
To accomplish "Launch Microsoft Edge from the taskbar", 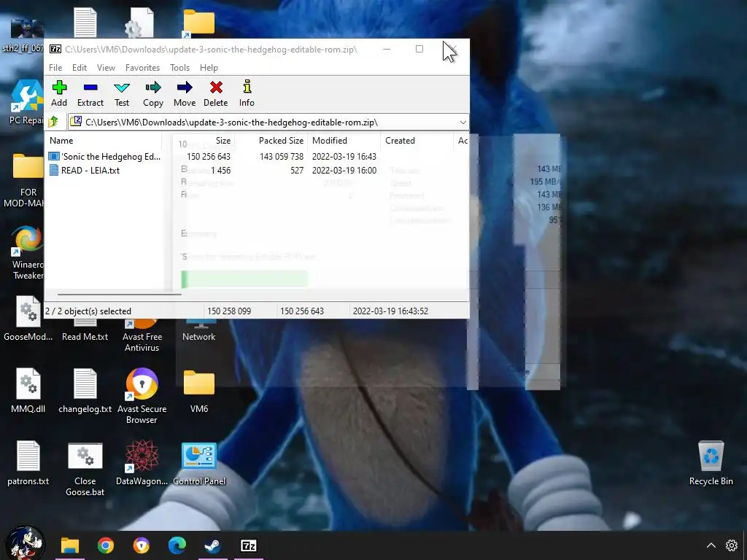I will [x=177, y=545].
